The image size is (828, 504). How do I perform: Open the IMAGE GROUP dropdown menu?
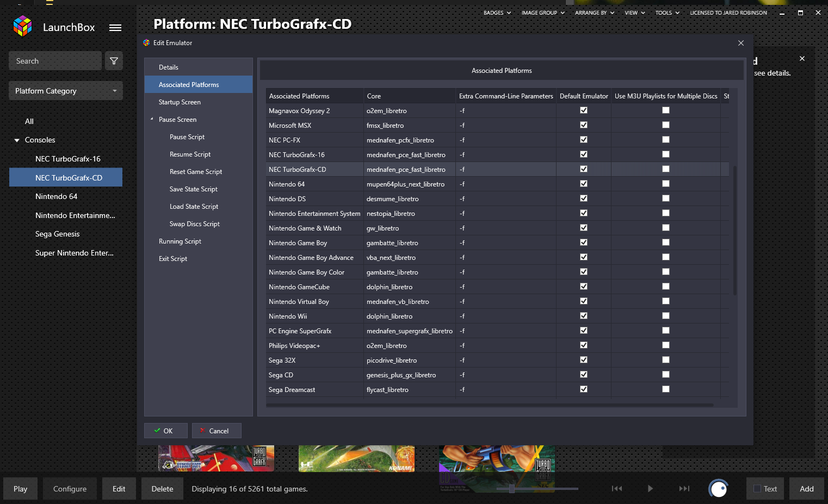coord(543,13)
